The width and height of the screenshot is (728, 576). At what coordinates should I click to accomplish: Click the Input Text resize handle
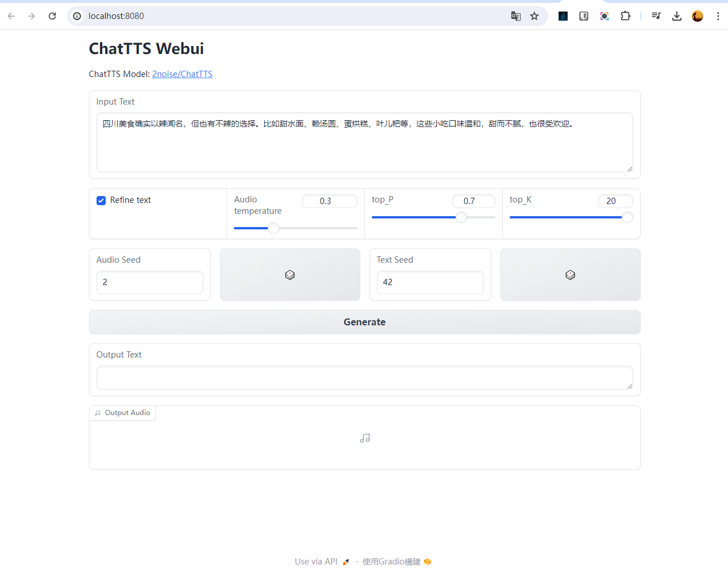click(629, 168)
